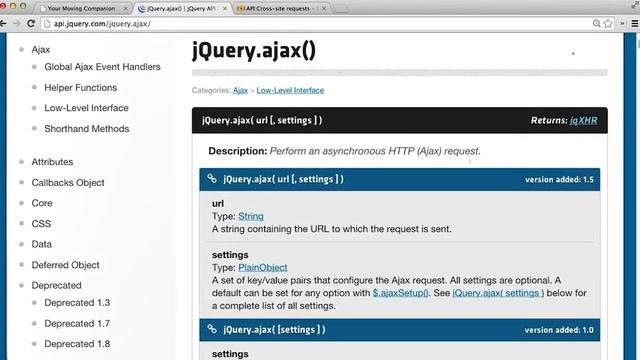Open Deprecated 1.8 in the sidebar

click(77, 344)
